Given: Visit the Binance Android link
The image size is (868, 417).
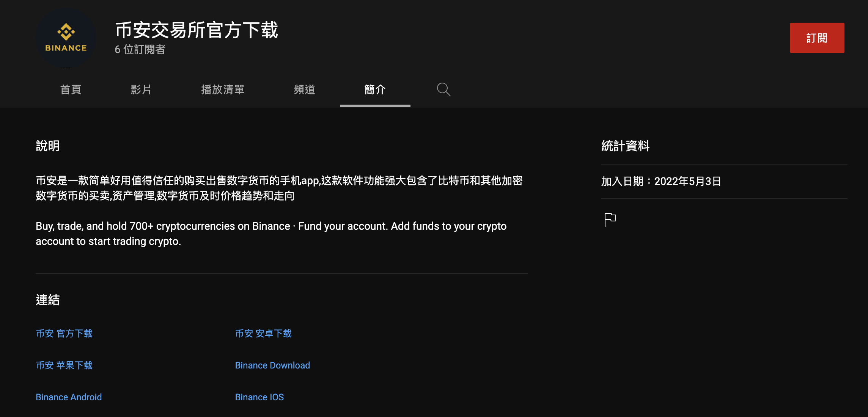Looking at the screenshot, I should pyautogui.click(x=69, y=397).
